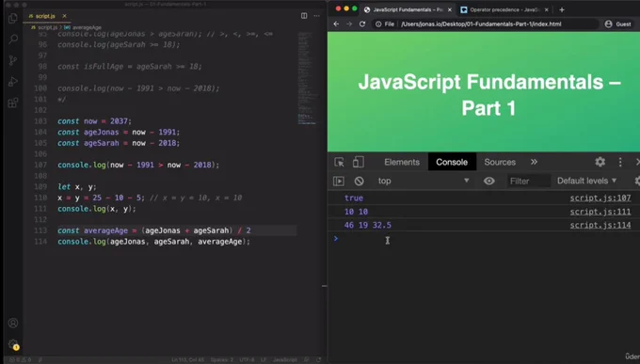Open the editor More Actions menu

tap(317, 15)
